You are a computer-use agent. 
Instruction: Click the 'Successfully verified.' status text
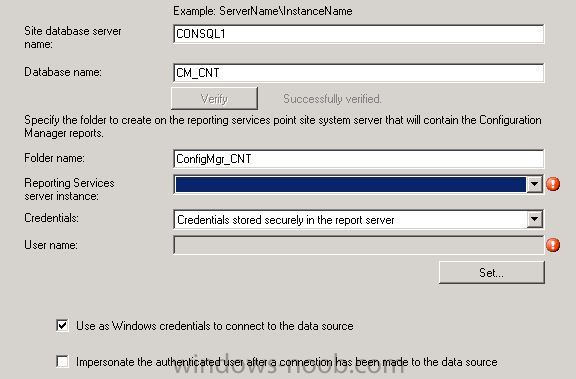click(332, 99)
